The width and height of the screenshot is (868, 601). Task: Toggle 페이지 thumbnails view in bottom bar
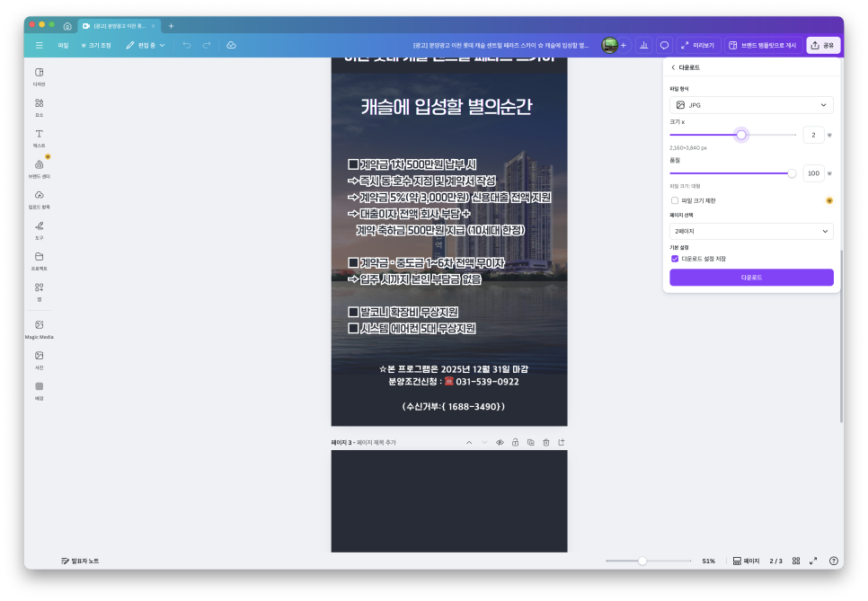pyautogui.click(x=746, y=561)
